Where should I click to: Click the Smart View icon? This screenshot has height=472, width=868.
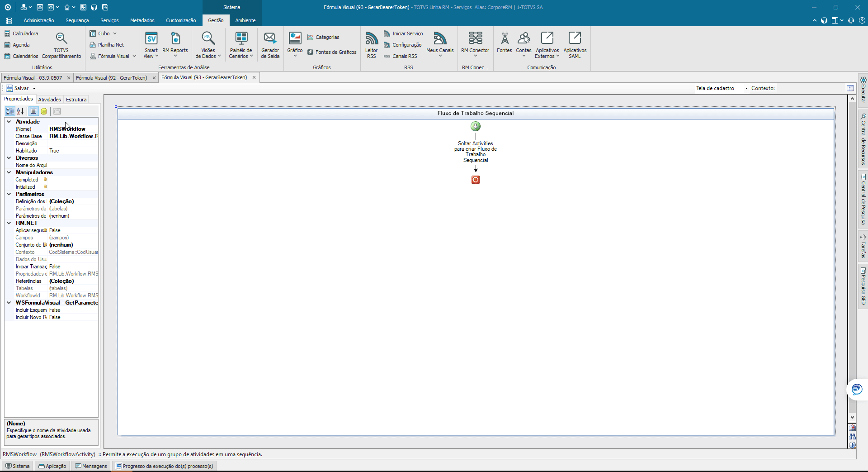click(151, 38)
